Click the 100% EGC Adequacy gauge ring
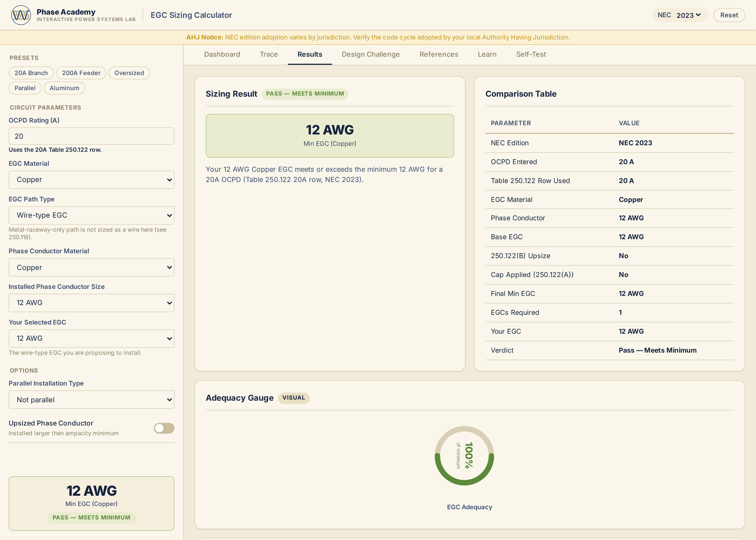 tap(464, 455)
